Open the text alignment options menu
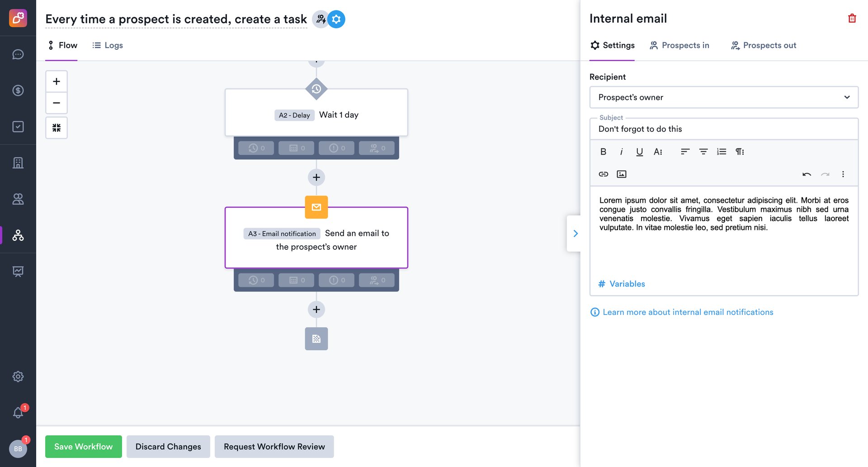Screen dimensions: 868x467 tap(684, 152)
